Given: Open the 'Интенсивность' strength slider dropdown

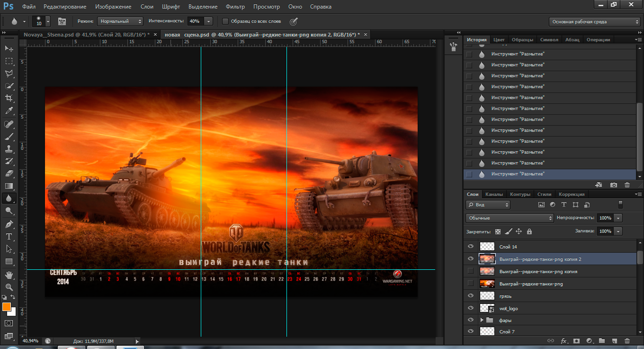Looking at the screenshot, I should point(209,21).
